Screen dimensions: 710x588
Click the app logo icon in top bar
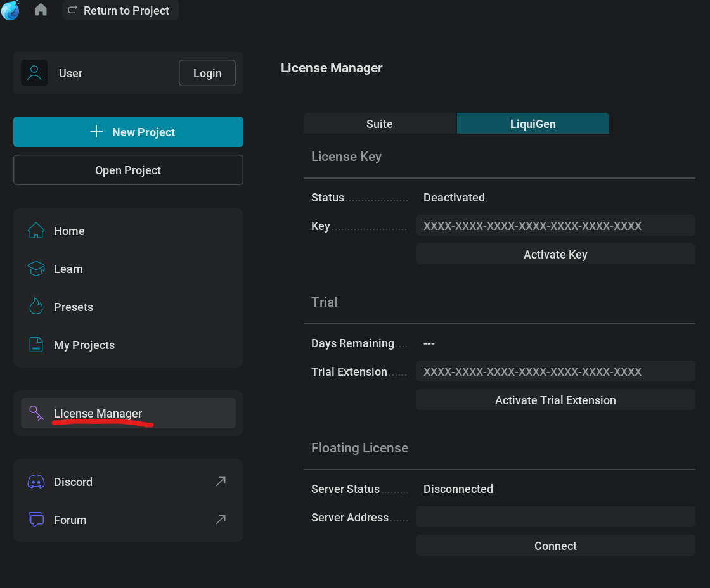(x=10, y=10)
